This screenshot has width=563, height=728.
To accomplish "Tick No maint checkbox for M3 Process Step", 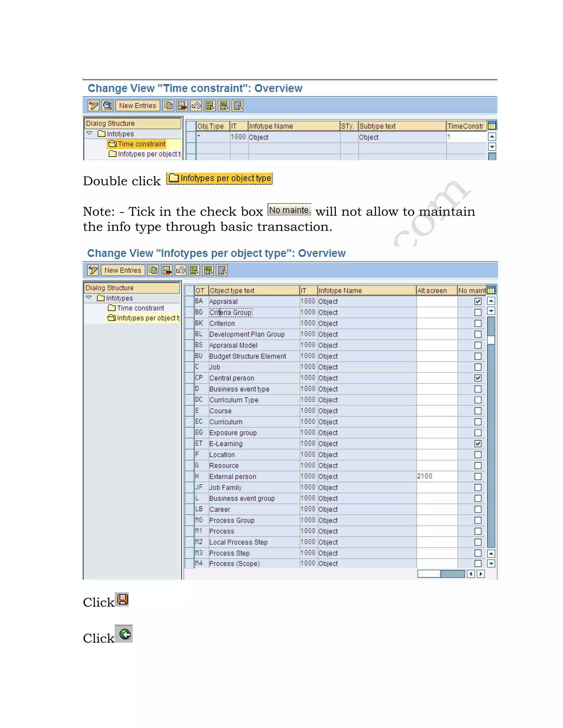I will pyautogui.click(x=478, y=553).
